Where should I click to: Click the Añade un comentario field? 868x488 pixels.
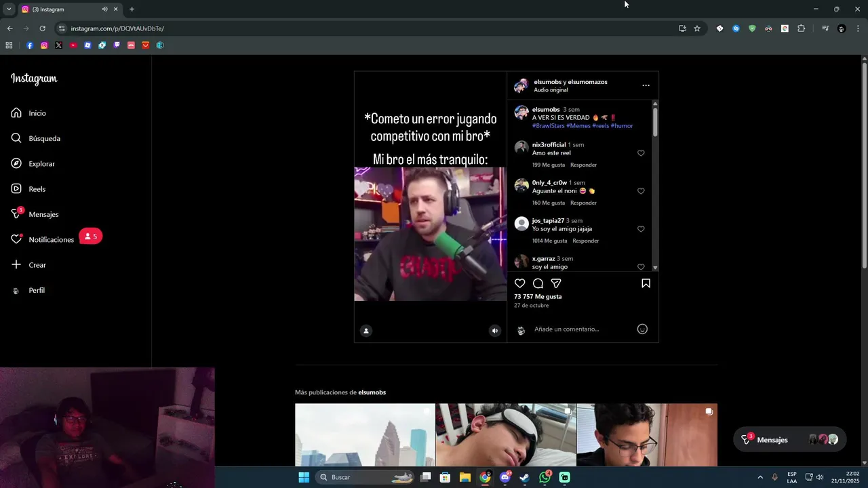click(x=582, y=329)
